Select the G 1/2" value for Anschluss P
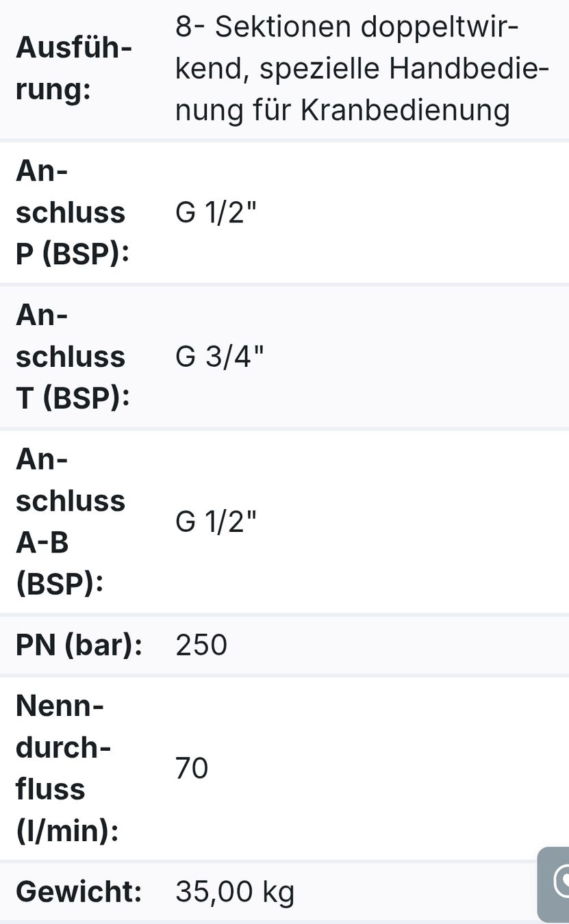The height and width of the screenshot is (924, 569). pos(216,213)
